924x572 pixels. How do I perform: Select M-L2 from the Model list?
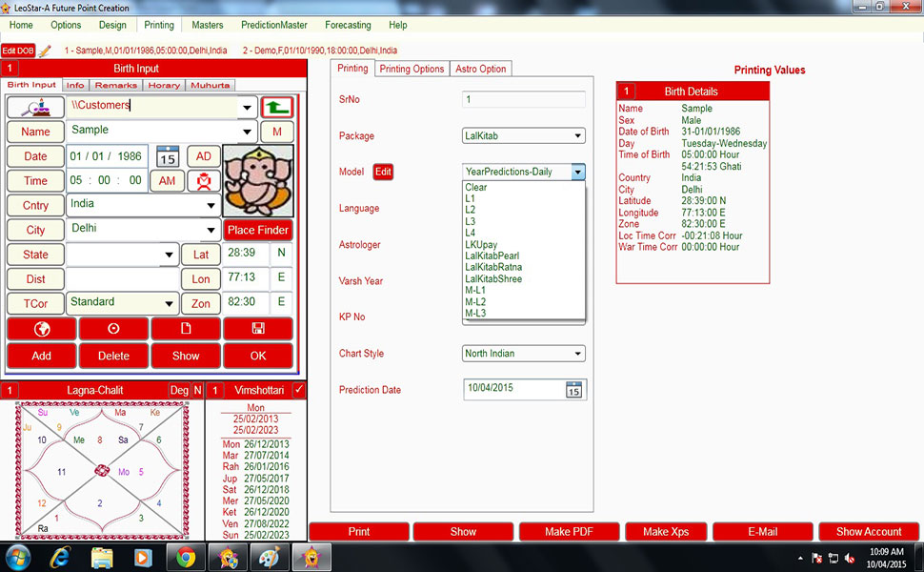click(x=475, y=302)
